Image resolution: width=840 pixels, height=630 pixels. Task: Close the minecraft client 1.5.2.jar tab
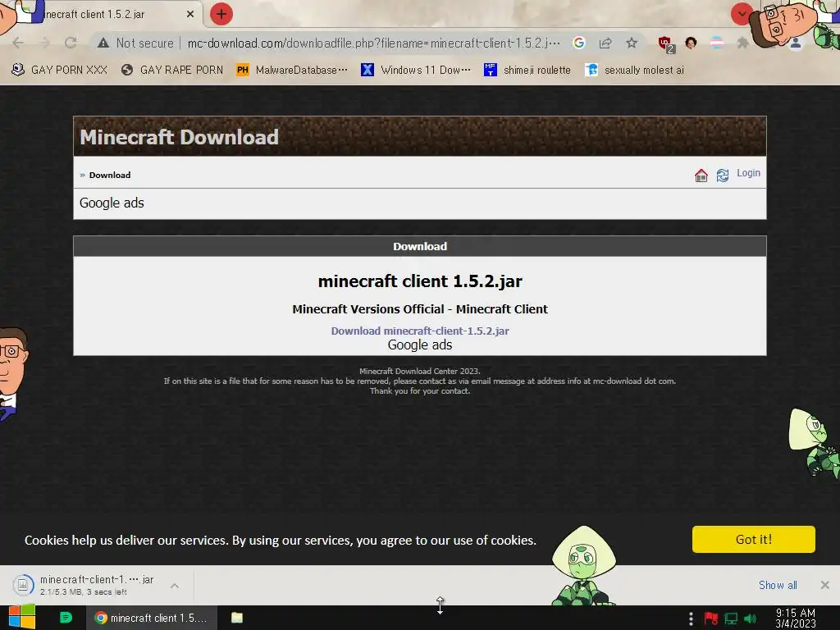pyautogui.click(x=190, y=15)
